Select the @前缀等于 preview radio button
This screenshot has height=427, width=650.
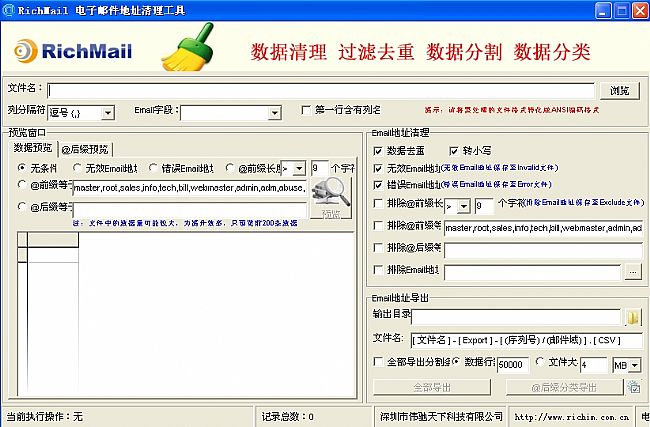point(22,184)
